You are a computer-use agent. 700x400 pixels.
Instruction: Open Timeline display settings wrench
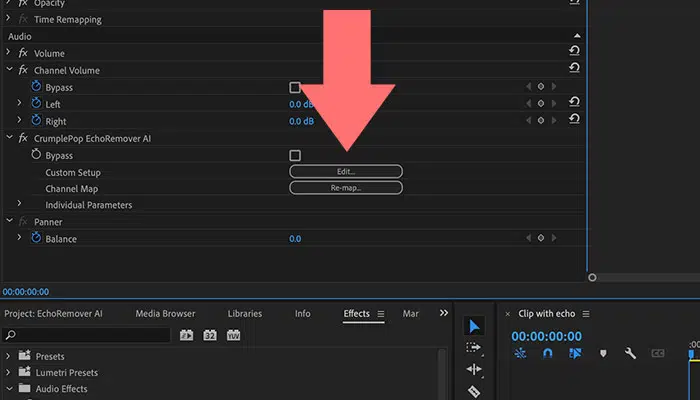tap(630, 354)
